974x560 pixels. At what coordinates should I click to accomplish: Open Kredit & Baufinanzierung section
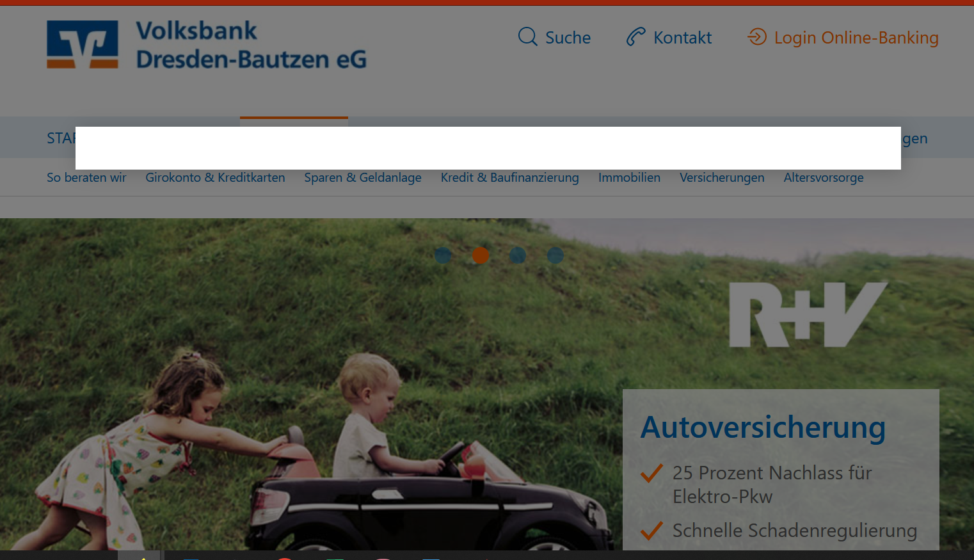pos(510,177)
